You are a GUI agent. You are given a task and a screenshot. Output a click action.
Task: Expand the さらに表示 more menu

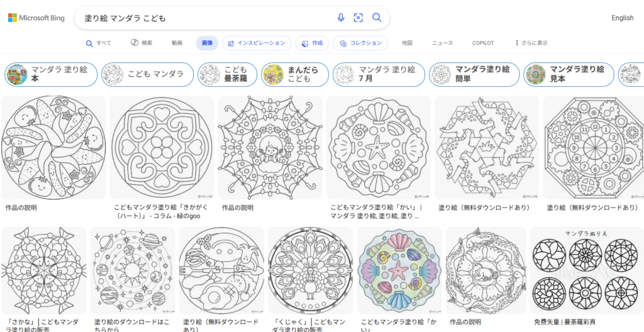click(531, 43)
